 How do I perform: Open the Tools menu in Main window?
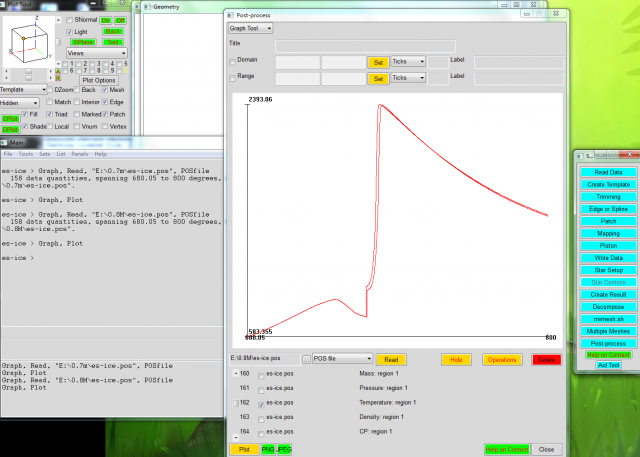26,154
